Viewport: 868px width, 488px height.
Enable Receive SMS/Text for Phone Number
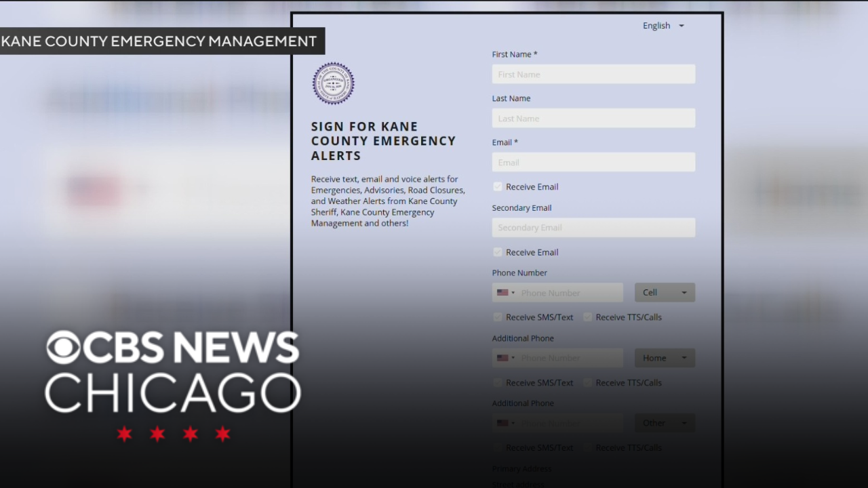click(498, 317)
